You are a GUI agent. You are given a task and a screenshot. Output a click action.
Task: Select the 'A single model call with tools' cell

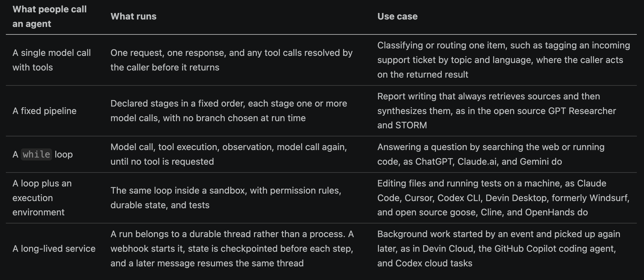[x=51, y=60]
